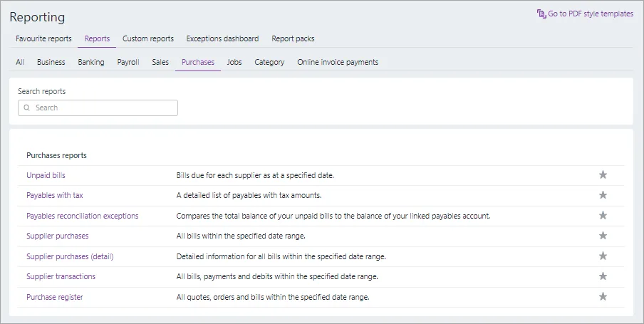The height and width of the screenshot is (324, 644).
Task: Open the Custom reports tab
Action: point(148,38)
